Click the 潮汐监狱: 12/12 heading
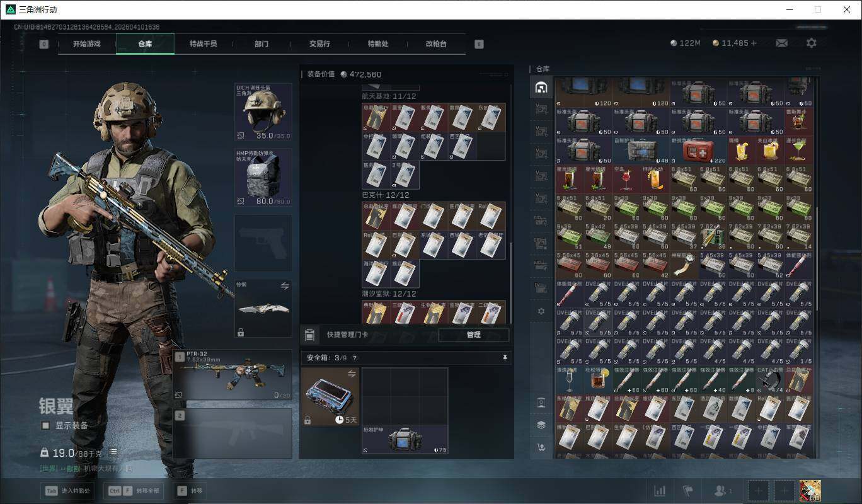862x504 pixels. [389, 294]
